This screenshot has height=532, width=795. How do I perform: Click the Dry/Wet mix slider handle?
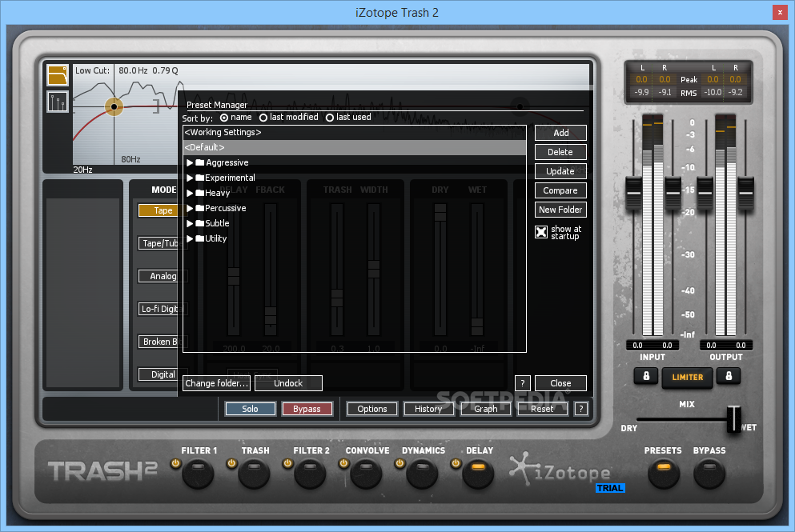733,419
